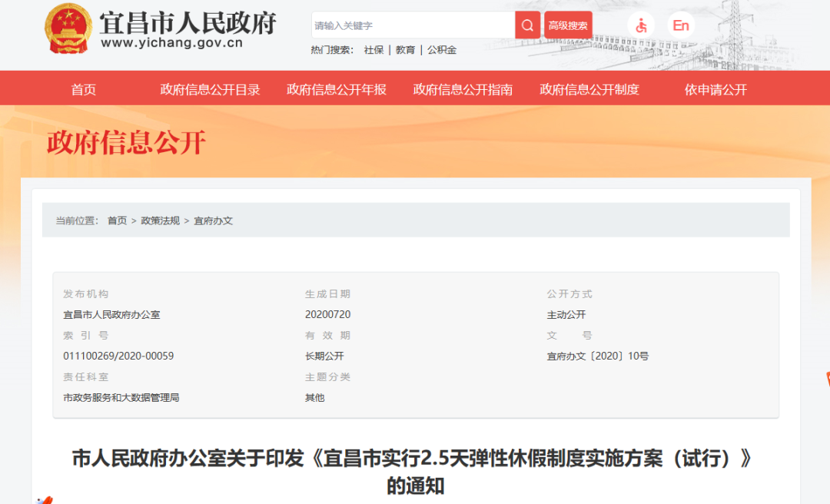
Task: Open the 政府信息公开目录 menu item
Action: (x=210, y=89)
